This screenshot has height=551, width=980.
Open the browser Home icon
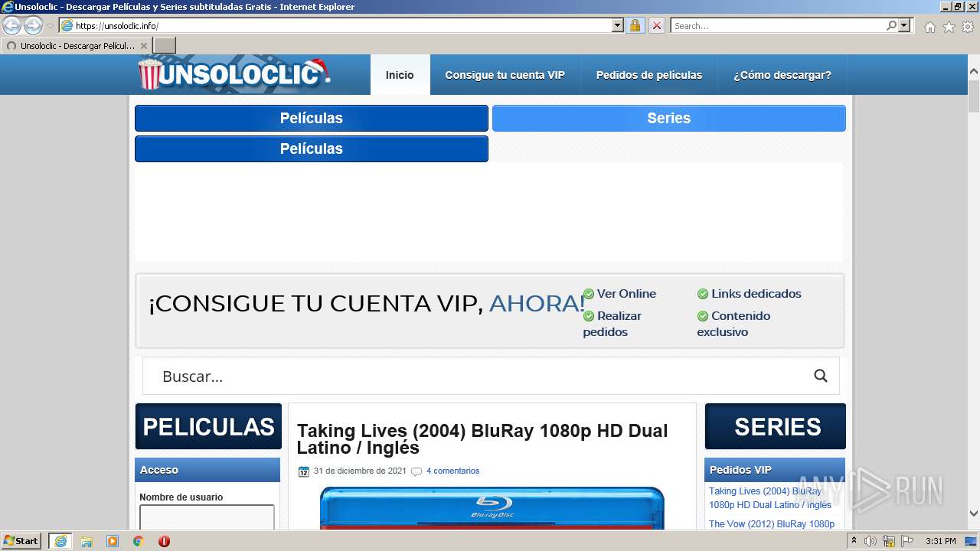click(929, 27)
